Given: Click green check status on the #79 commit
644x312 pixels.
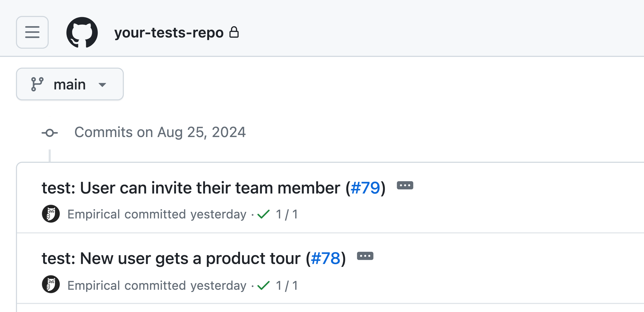Looking at the screenshot, I should [263, 214].
